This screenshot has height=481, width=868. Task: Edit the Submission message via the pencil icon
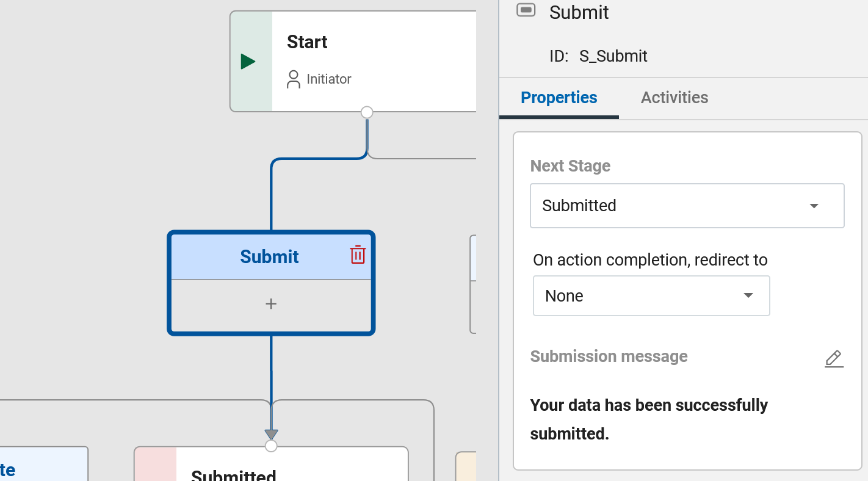pos(834,359)
